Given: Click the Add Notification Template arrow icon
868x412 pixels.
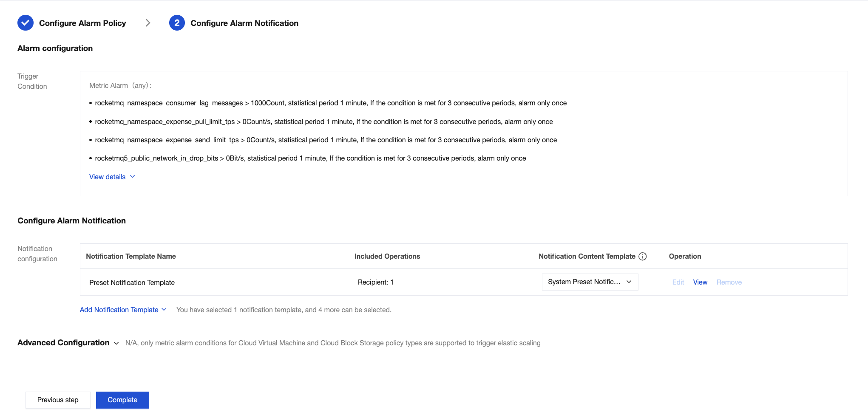Looking at the screenshot, I should 164,310.
